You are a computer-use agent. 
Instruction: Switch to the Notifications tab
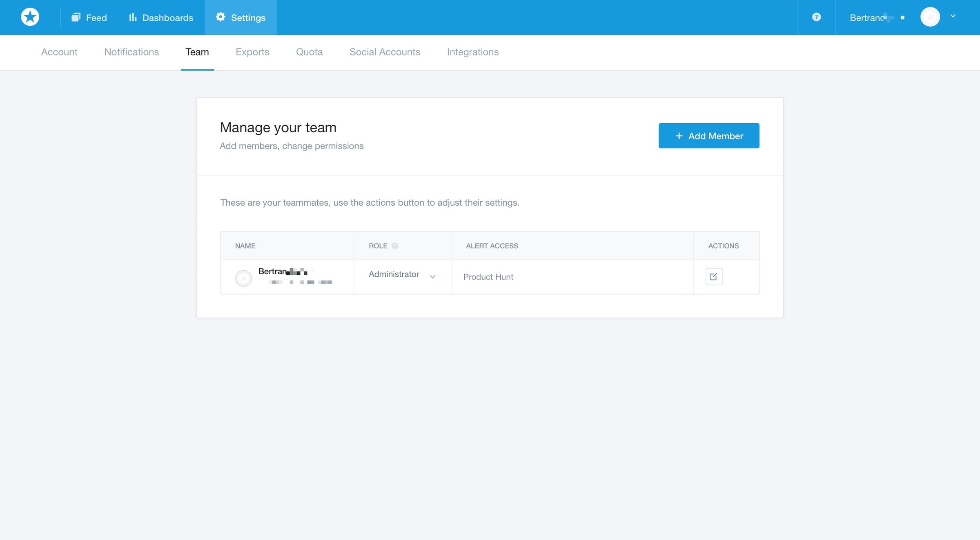[131, 52]
